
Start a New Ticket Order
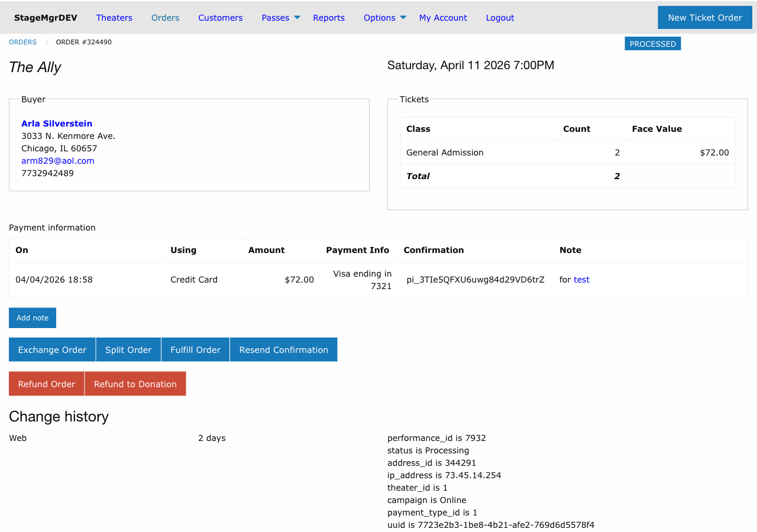click(x=705, y=18)
